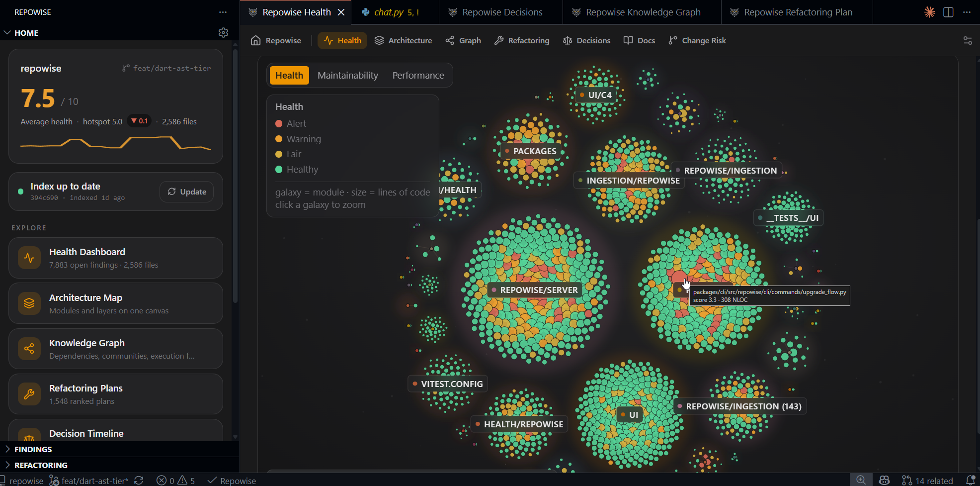Viewport: 980px width, 486px height.
Task: Zoom into the REPOWISE/SERVER galaxy label
Action: [x=534, y=290]
